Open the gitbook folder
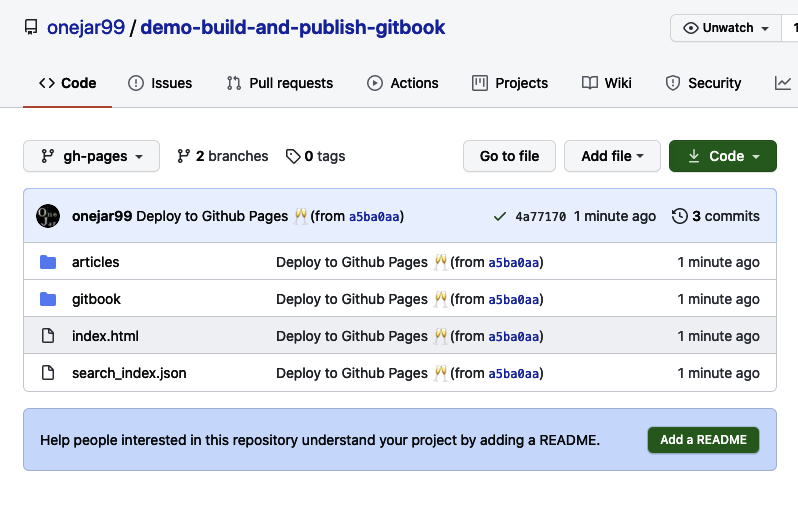Image resolution: width=798 pixels, height=516 pixels. tap(96, 299)
